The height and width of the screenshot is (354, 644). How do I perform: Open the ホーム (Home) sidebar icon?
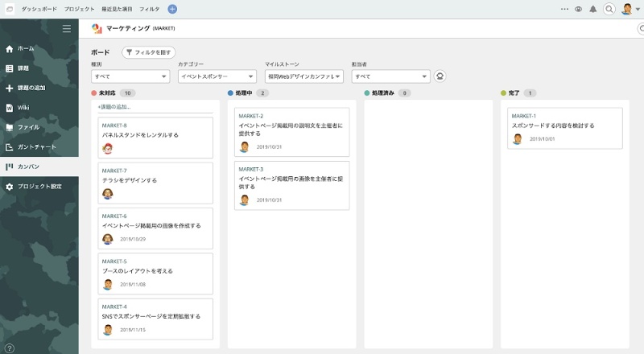pos(10,49)
